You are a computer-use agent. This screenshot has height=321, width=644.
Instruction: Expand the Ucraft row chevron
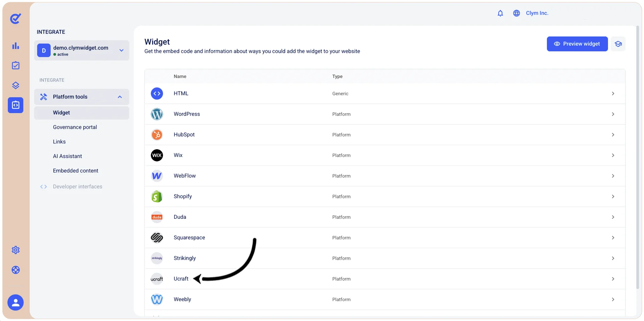coord(613,279)
